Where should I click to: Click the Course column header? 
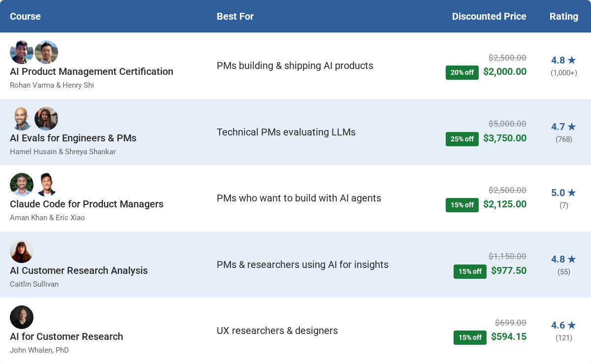click(x=25, y=16)
